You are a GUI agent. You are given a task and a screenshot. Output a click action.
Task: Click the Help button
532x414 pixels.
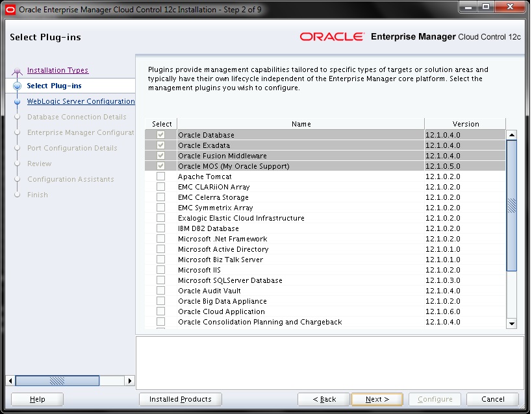pos(37,399)
